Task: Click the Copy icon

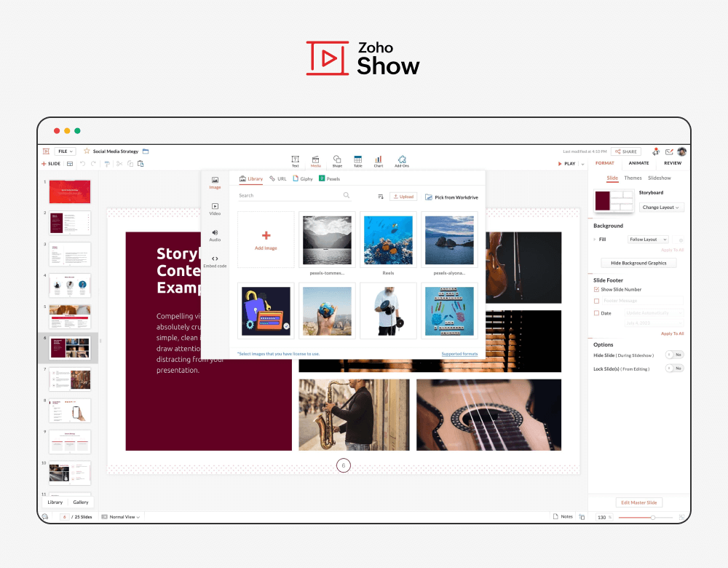Action: (130, 163)
